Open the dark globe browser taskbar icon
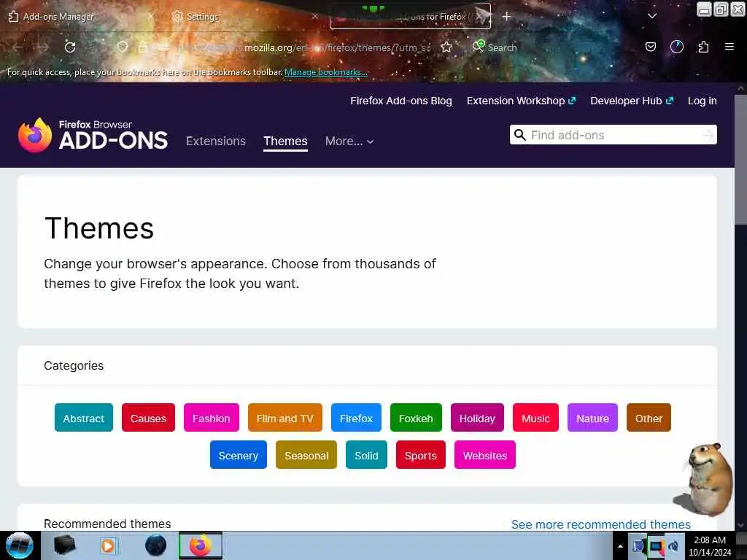This screenshot has height=560, width=747. [156, 545]
